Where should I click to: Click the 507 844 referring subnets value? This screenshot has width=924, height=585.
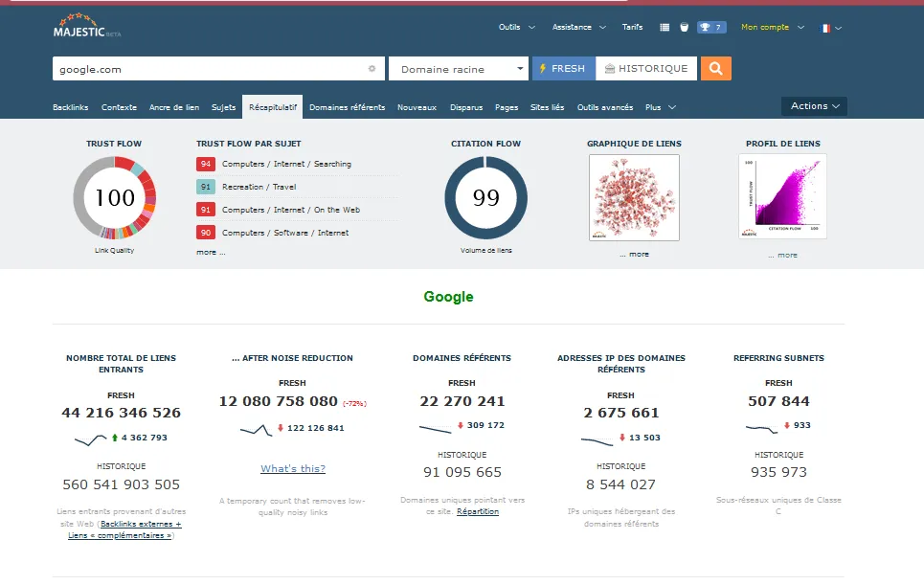coord(778,401)
